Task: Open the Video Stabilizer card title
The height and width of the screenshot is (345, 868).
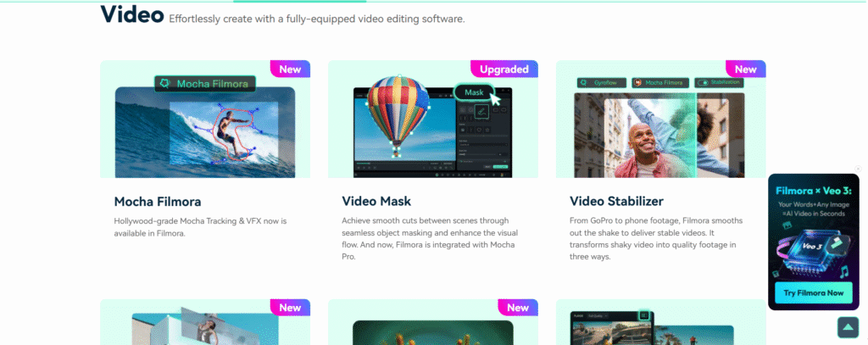Action: tap(616, 201)
